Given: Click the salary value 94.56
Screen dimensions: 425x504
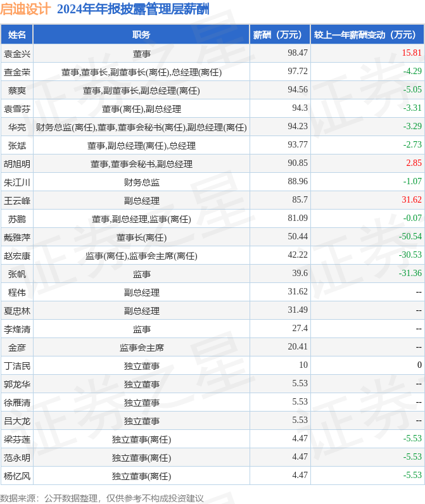Looking at the screenshot, I should (x=297, y=89).
